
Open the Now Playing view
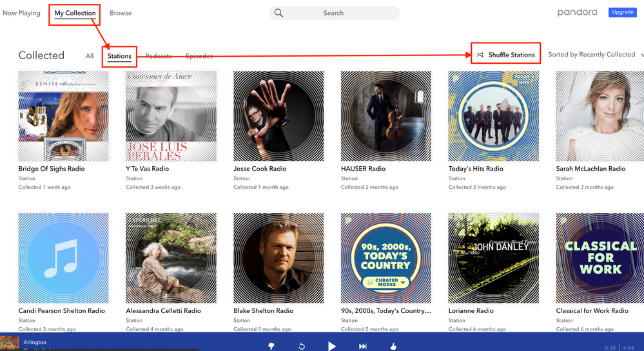point(21,13)
